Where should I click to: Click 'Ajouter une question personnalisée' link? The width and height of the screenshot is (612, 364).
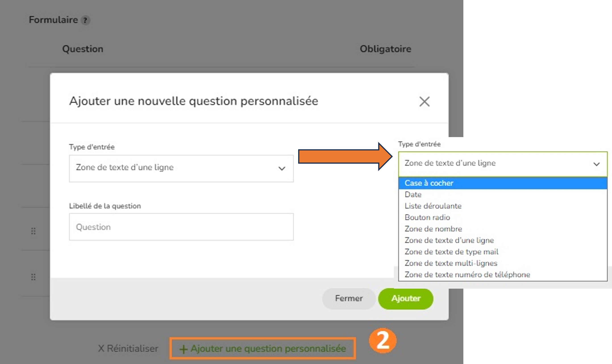262,349
